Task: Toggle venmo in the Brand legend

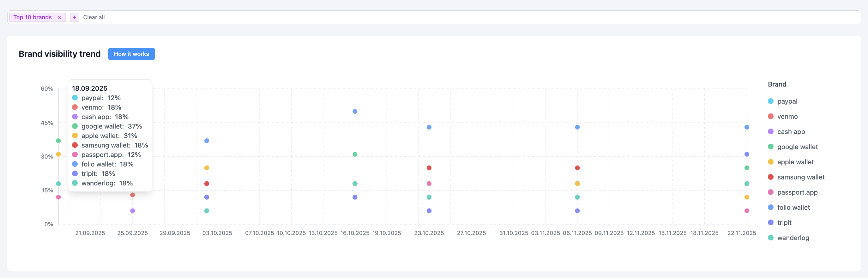Action: (x=783, y=116)
